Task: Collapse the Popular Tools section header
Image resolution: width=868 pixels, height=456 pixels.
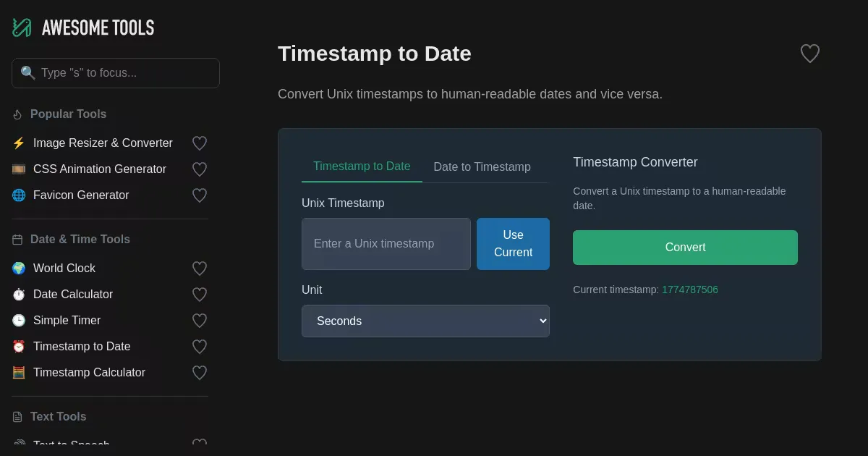Action: [68, 114]
